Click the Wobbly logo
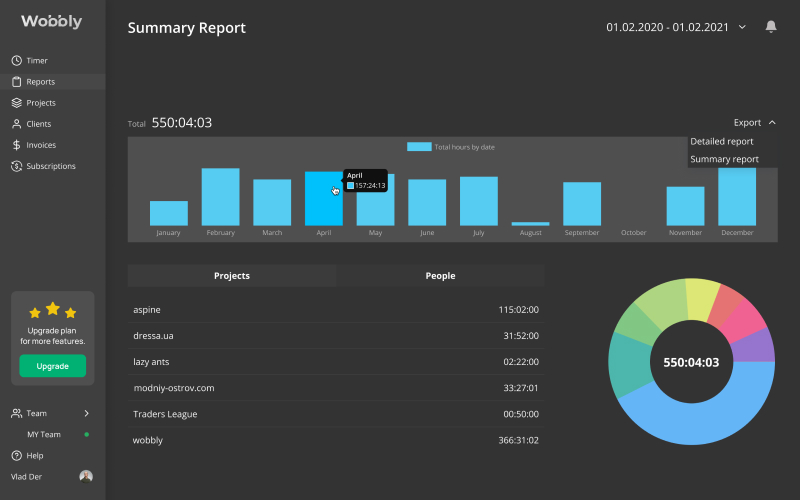The image size is (800, 500). [x=52, y=21]
